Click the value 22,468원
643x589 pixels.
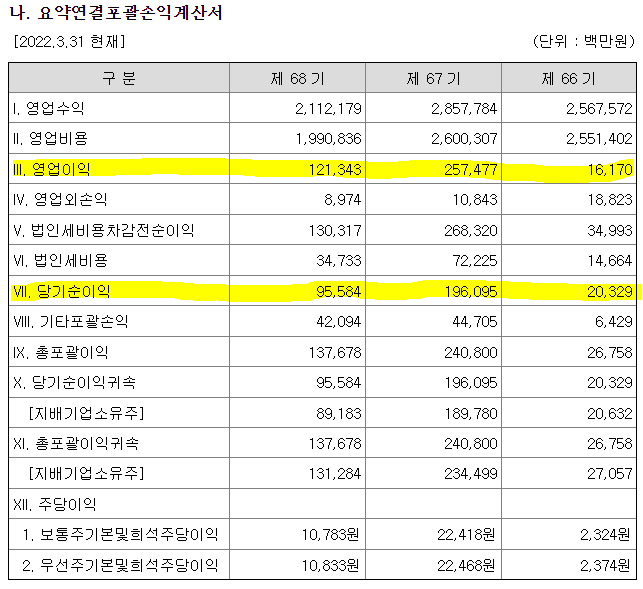[x=466, y=566]
